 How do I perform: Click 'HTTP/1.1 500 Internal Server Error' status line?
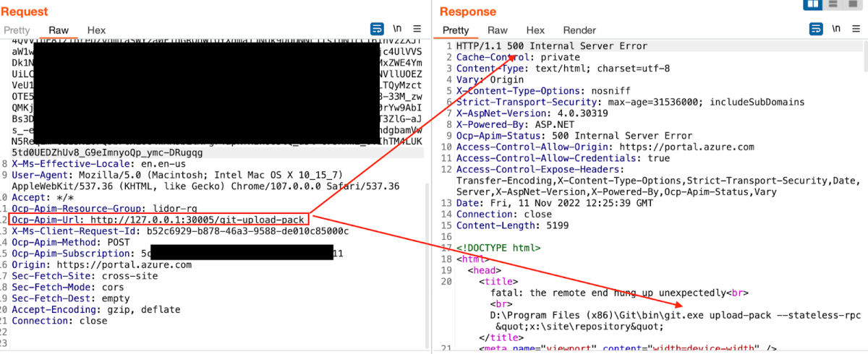pyautogui.click(x=552, y=46)
